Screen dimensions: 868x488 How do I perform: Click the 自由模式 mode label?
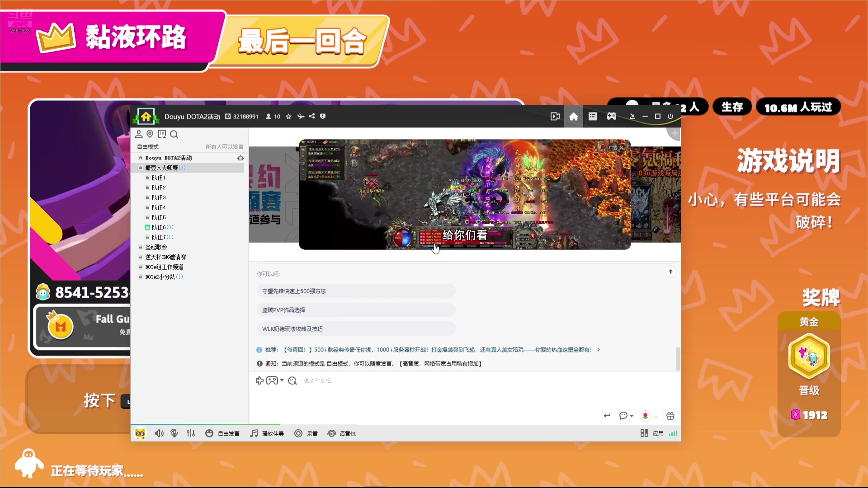pyautogui.click(x=148, y=147)
